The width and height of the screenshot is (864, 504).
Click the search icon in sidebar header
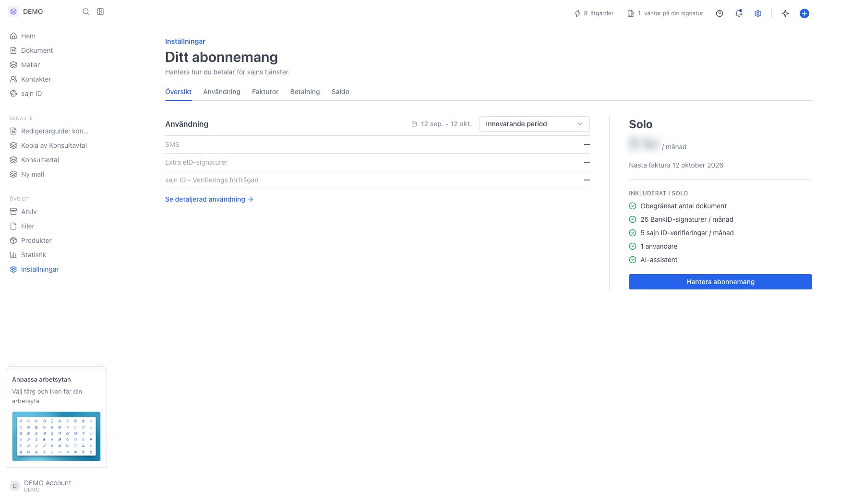(x=86, y=12)
